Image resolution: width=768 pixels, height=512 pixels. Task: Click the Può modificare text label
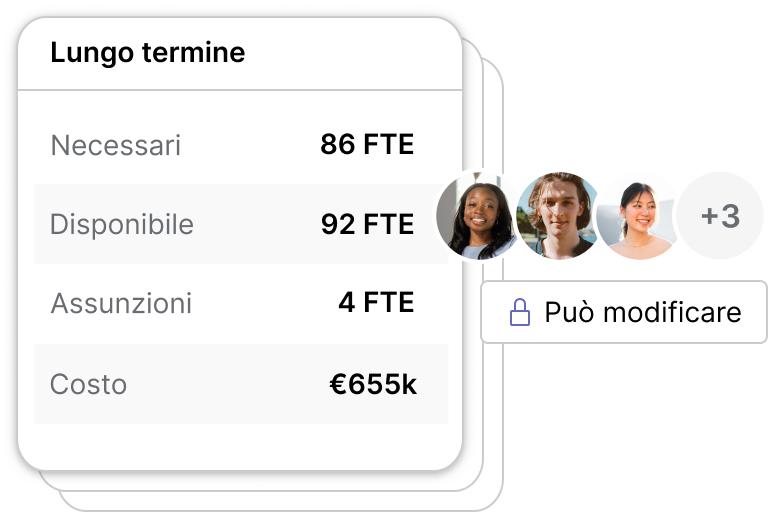(643, 312)
